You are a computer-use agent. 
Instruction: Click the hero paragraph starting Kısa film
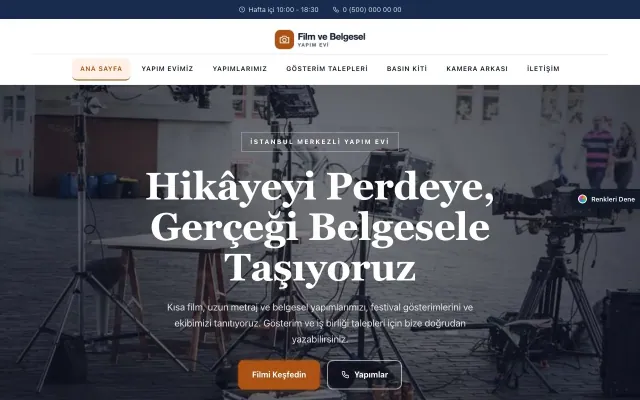320,323
